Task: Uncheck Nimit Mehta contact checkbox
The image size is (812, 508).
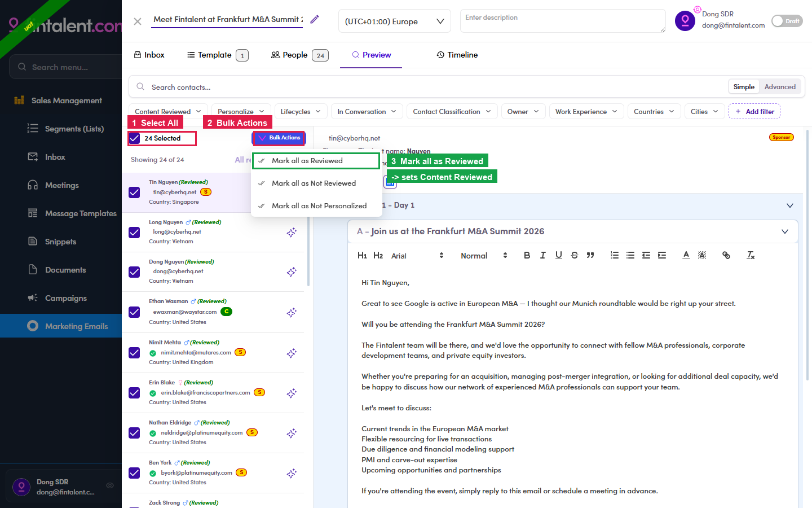Action: [134, 353]
